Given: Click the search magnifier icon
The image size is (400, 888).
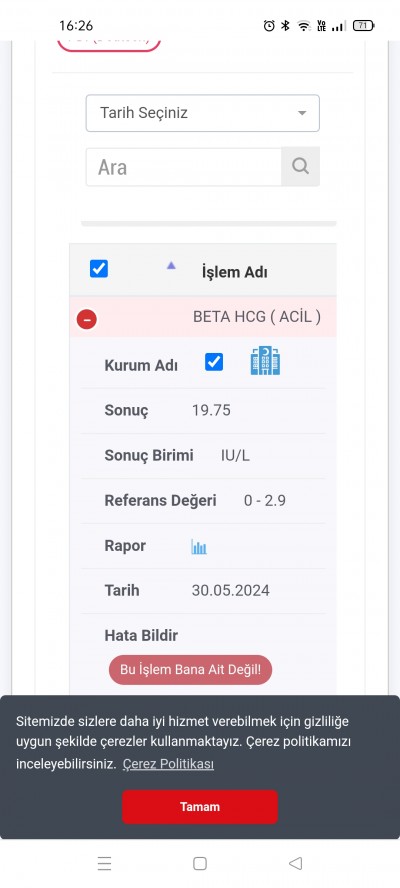Looking at the screenshot, I should click(300, 166).
